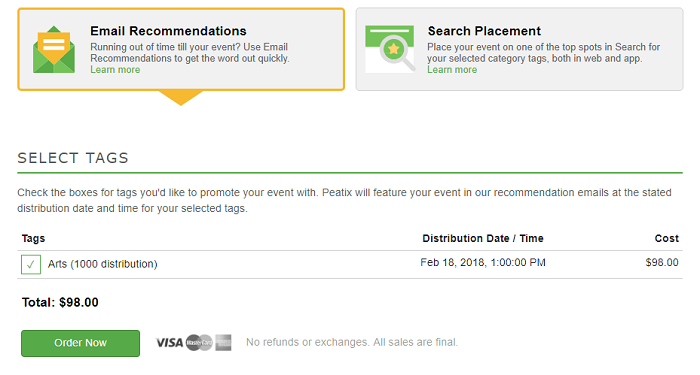
Task: Click the Email Recommendations heading text
Action: point(168,31)
